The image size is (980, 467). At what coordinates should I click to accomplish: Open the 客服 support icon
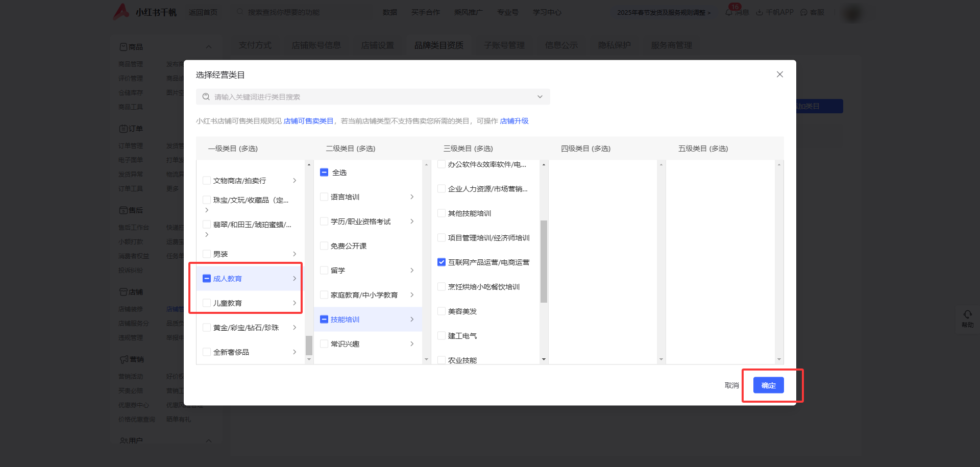pyautogui.click(x=804, y=12)
